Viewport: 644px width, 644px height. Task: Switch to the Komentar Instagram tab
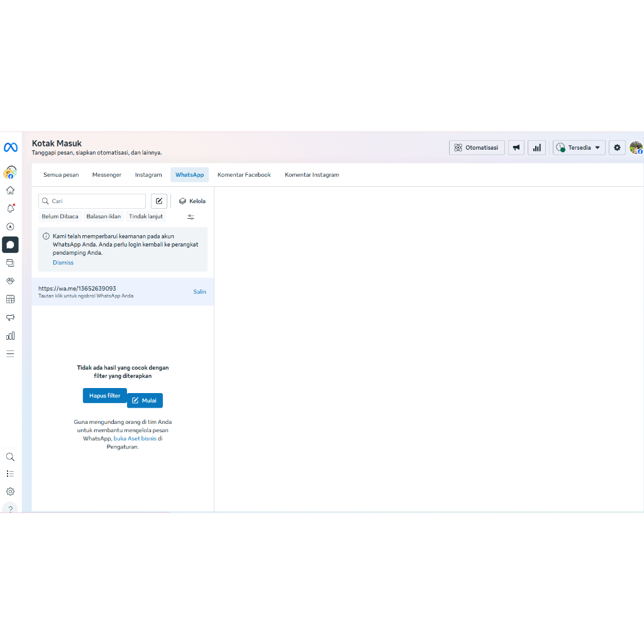[x=312, y=175]
